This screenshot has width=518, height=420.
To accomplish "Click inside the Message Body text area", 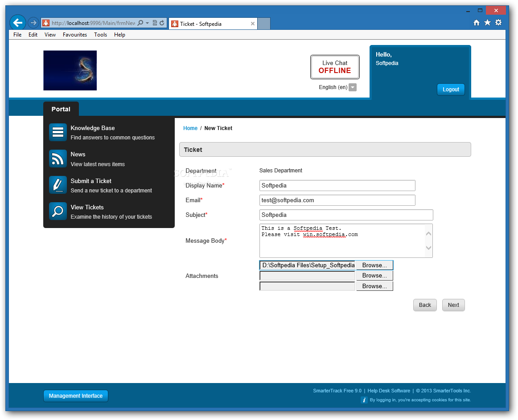I will click(342, 241).
